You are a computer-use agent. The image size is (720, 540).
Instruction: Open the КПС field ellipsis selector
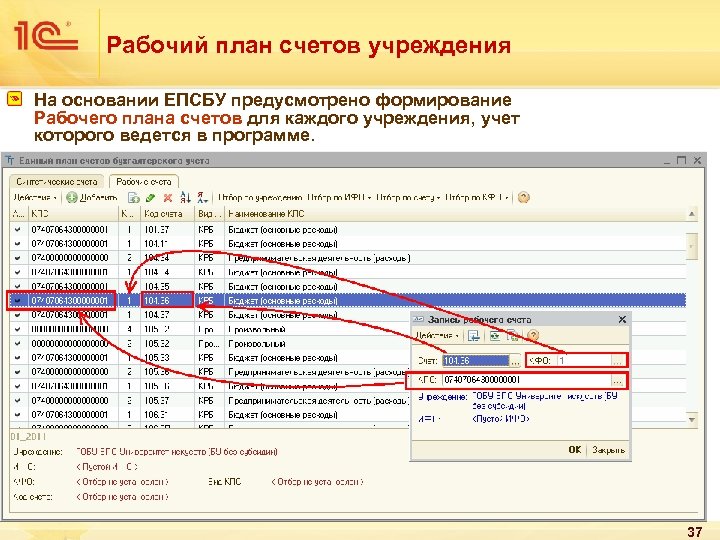point(617,381)
